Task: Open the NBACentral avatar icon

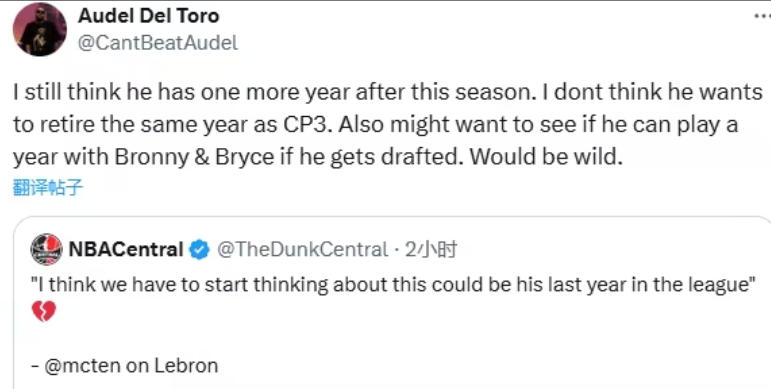Action: [46, 249]
